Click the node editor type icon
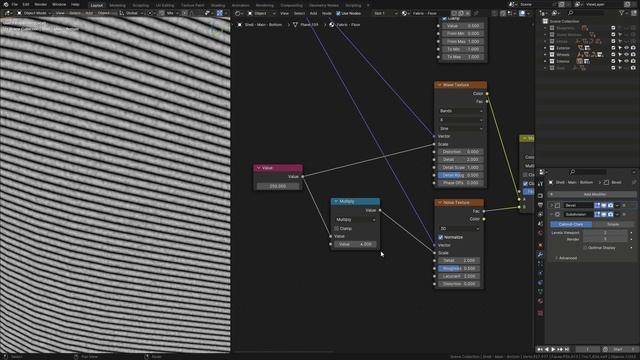This screenshot has height=360, width=640. coord(238,13)
